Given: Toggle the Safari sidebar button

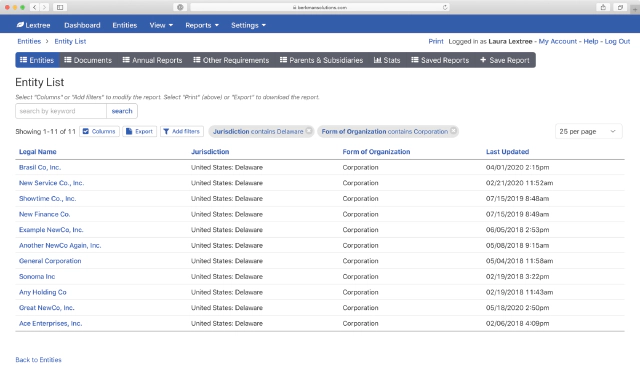Looking at the screenshot, I should [x=60, y=7].
